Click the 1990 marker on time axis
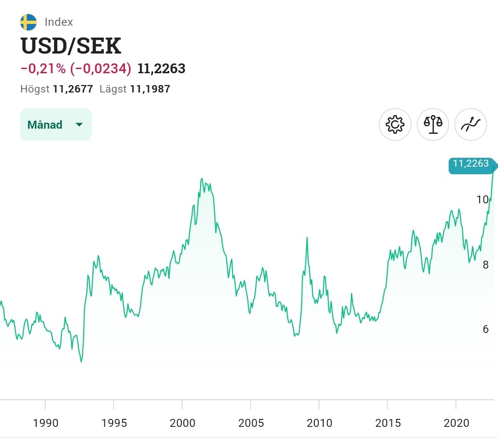Image resolution: width=498 pixels, height=448 pixels. pos(46,423)
